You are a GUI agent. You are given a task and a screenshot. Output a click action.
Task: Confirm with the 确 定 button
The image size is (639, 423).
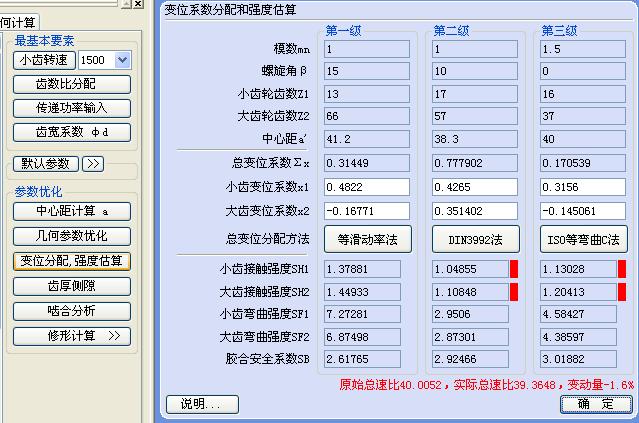click(596, 404)
